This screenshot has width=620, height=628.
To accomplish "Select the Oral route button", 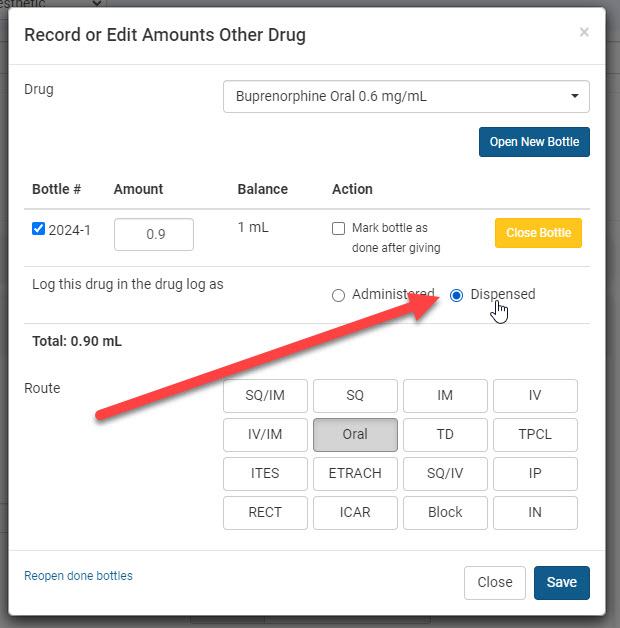I will coord(355,435).
